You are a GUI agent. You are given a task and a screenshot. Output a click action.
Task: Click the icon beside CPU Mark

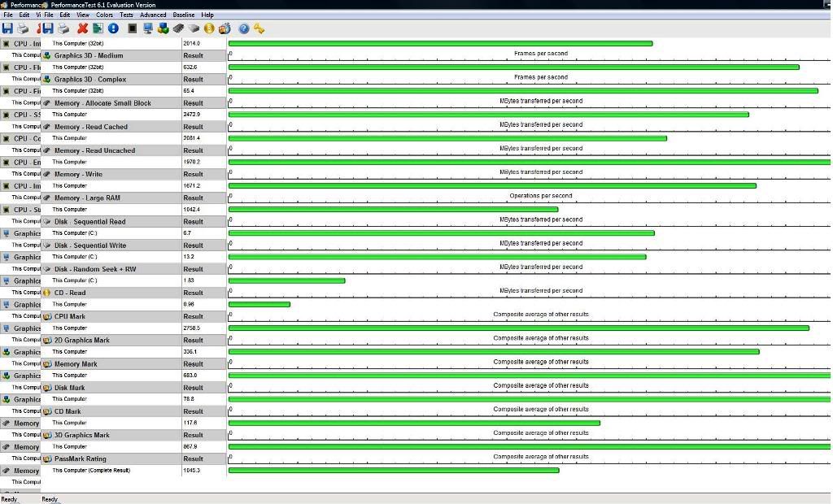tap(47, 316)
